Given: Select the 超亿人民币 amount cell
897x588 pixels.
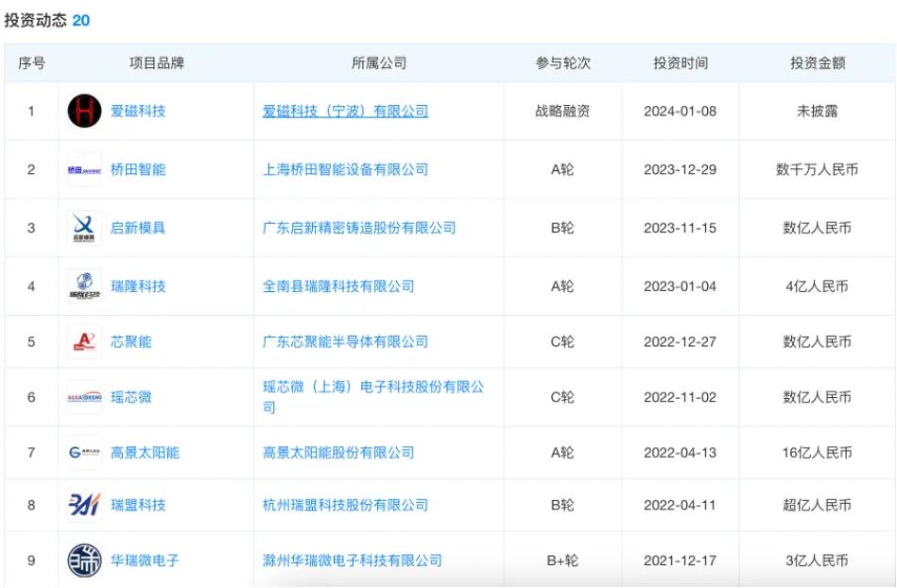Looking at the screenshot, I should point(818,505).
